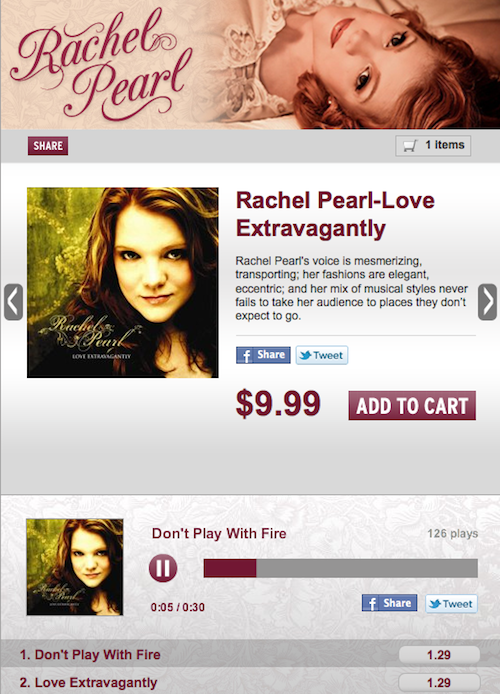Go to next album with right arrow
Image resolution: width=500 pixels, height=694 pixels.
pos(487,302)
